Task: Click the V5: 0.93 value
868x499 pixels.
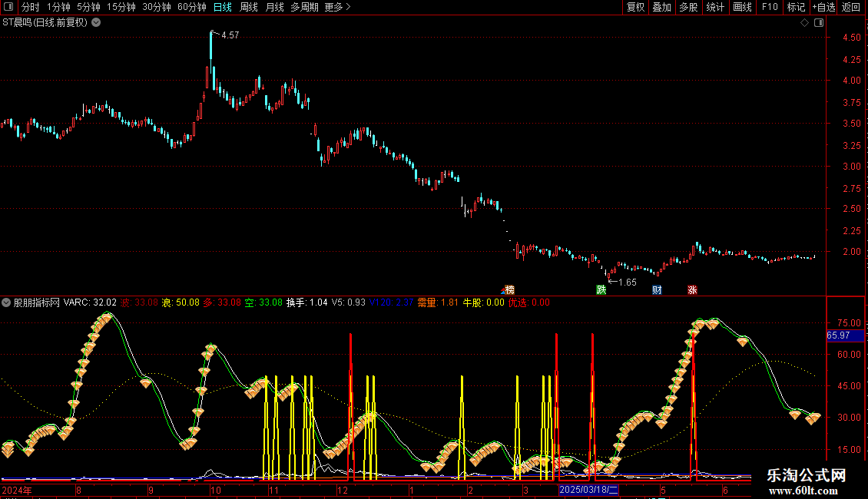Action: pos(348,302)
